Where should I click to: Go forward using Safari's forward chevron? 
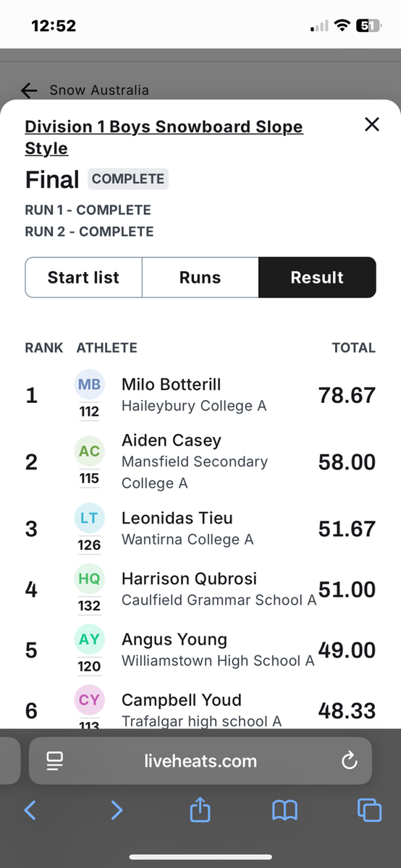click(117, 810)
